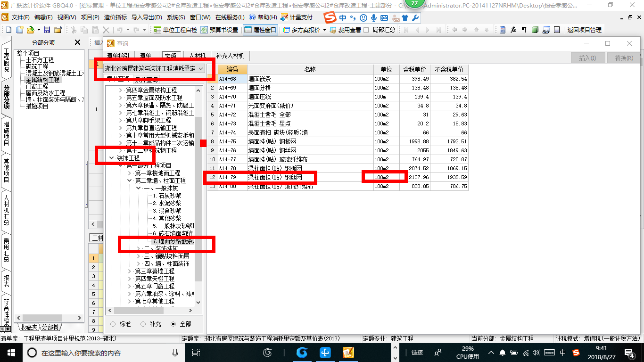
Task: Toggle the 属性窗口 property window button
Action: tap(260, 30)
